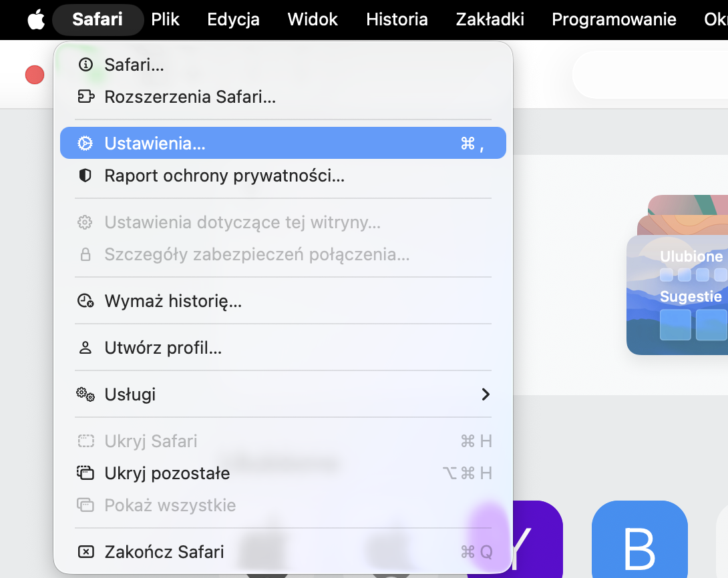
Task: Choose the Safari… about entry
Action: (283, 65)
